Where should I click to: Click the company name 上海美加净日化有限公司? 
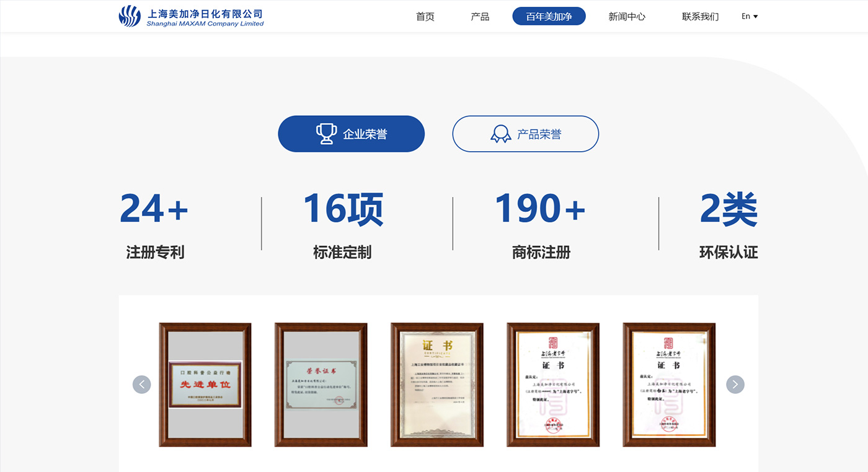click(x=205, y=14)
